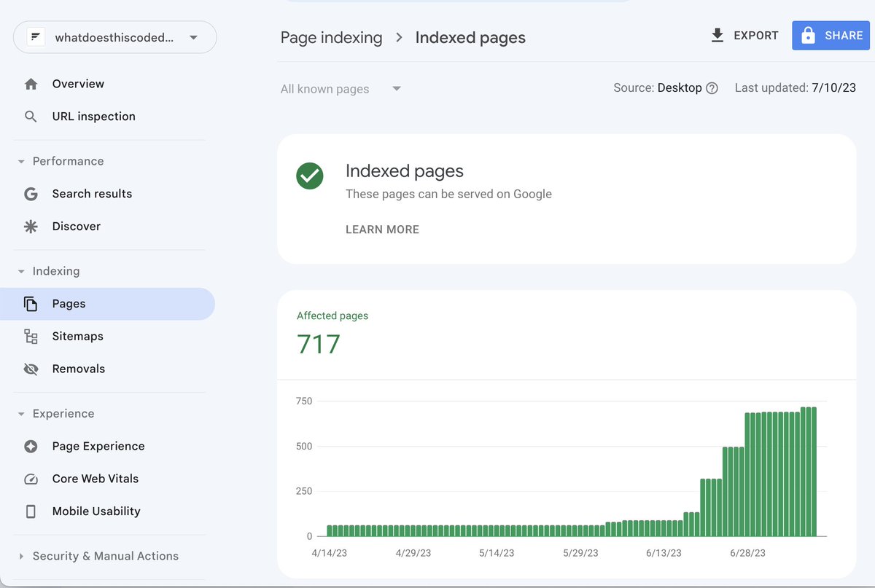Click the Pages document icon
Screen dimensions: 875x588
[31, 304]
